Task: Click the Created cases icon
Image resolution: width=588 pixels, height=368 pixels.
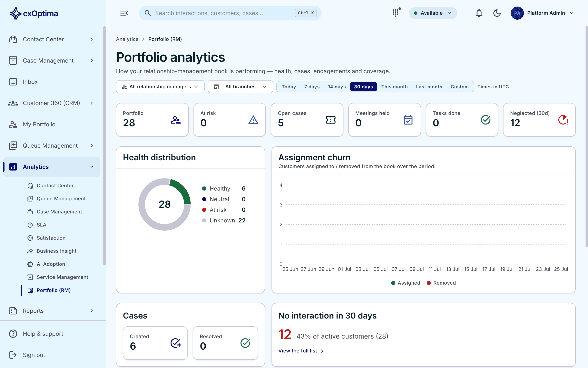Action: (176, 343)
